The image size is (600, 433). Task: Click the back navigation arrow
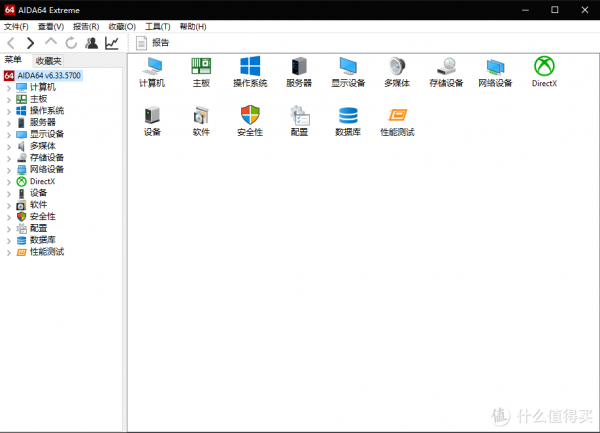pyautogui.click(x=11, y=43)
